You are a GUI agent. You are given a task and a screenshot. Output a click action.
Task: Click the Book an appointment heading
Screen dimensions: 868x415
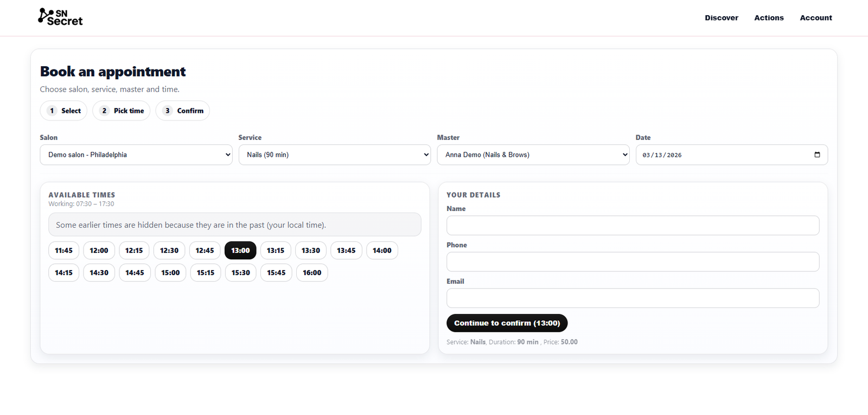(113, 72)
